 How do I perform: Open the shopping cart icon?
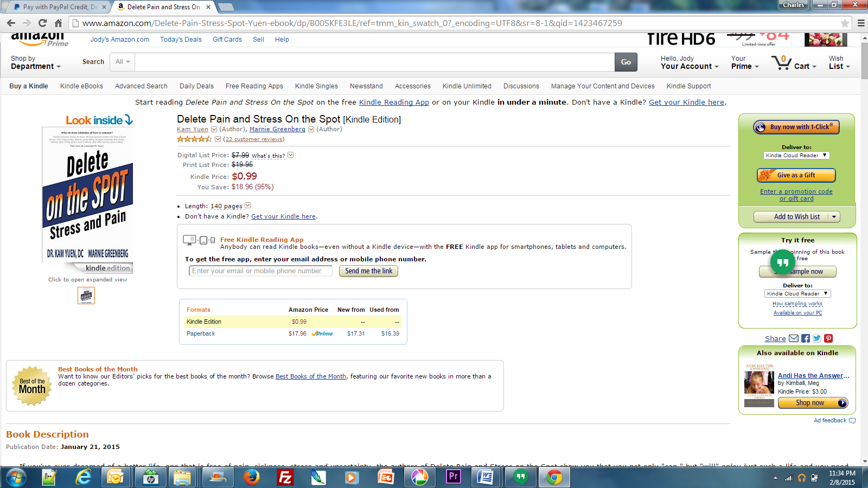pyautogui.click(x=782, y=63)
